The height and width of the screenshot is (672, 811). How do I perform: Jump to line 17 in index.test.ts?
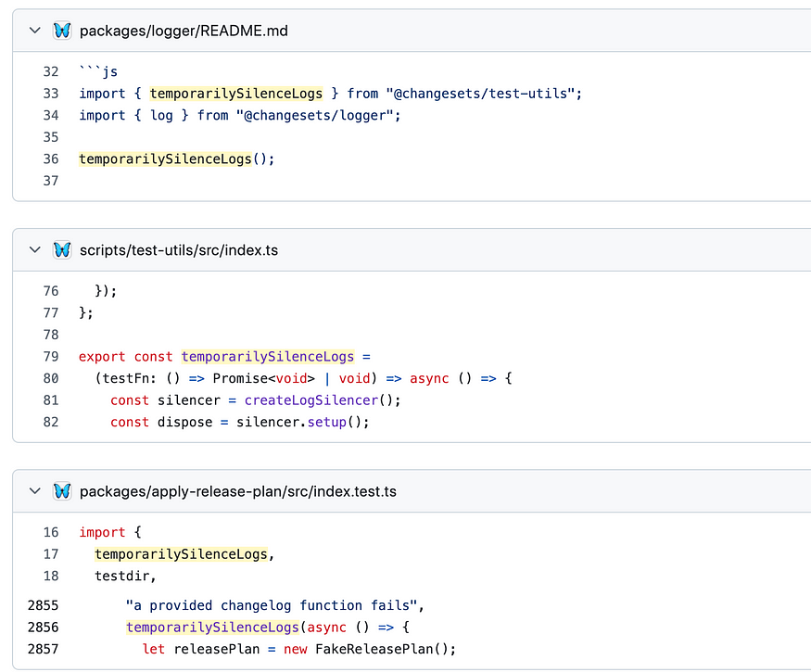pyautogui.click(x=51, y=554)
